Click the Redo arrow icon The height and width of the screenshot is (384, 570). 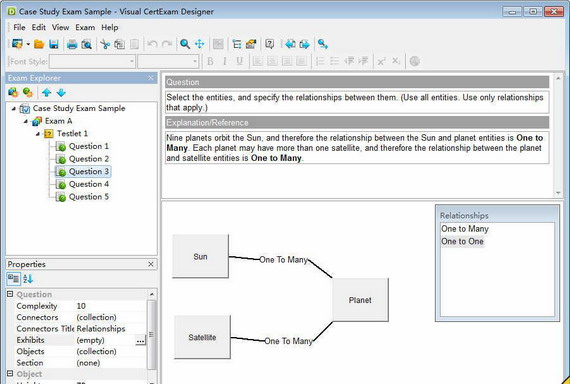click(x=167, y=44)
